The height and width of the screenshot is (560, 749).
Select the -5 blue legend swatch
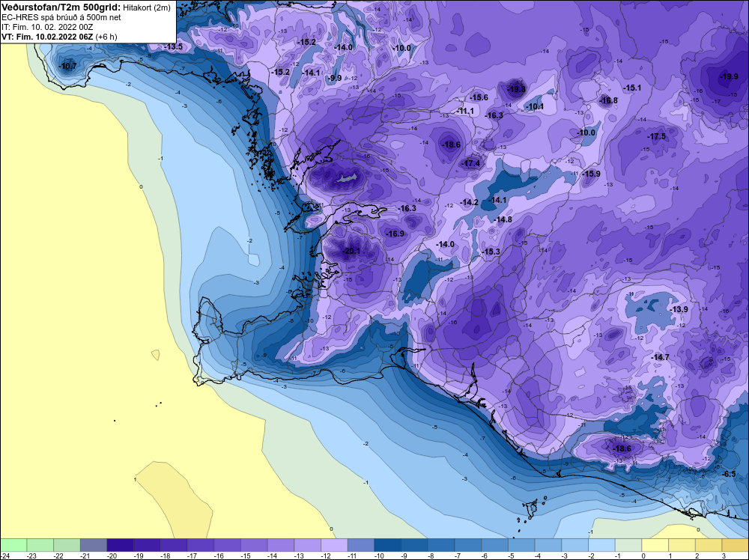(521, 545)
